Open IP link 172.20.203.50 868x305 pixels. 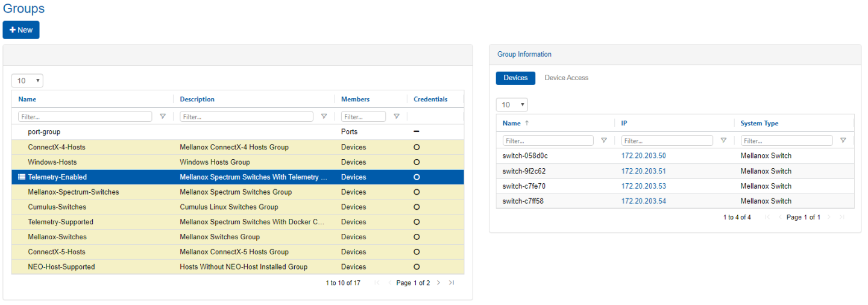pos(643,156)
